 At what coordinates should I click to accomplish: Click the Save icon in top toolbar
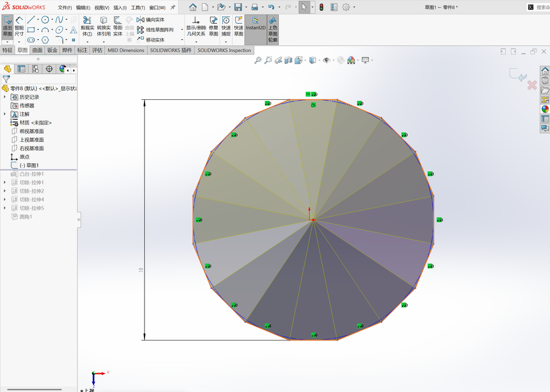point(238,7)
